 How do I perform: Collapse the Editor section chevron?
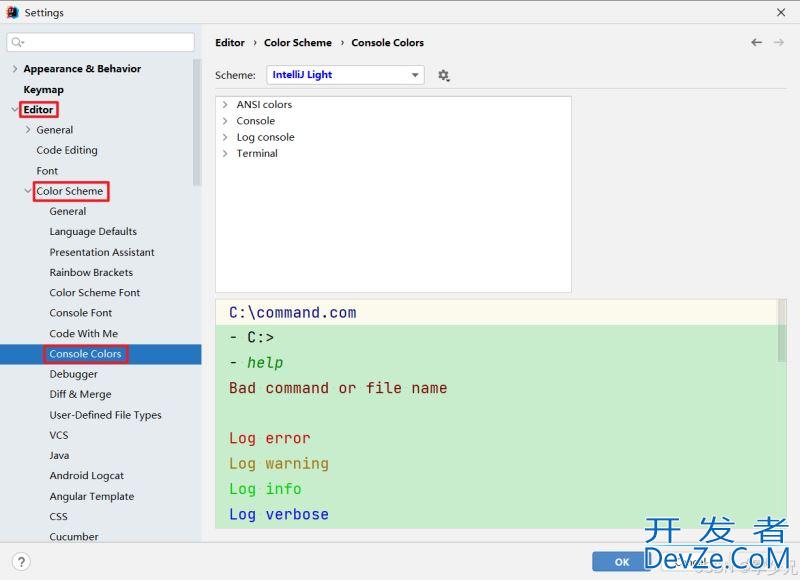click(x=15, y=110)
